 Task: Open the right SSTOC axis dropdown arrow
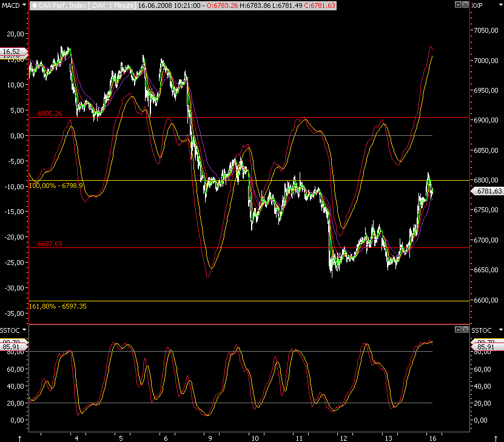pyautogui.click(x=500, y=330)
